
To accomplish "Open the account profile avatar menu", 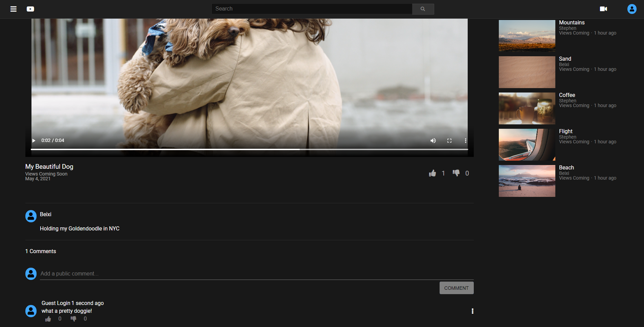I will point(631,9).
